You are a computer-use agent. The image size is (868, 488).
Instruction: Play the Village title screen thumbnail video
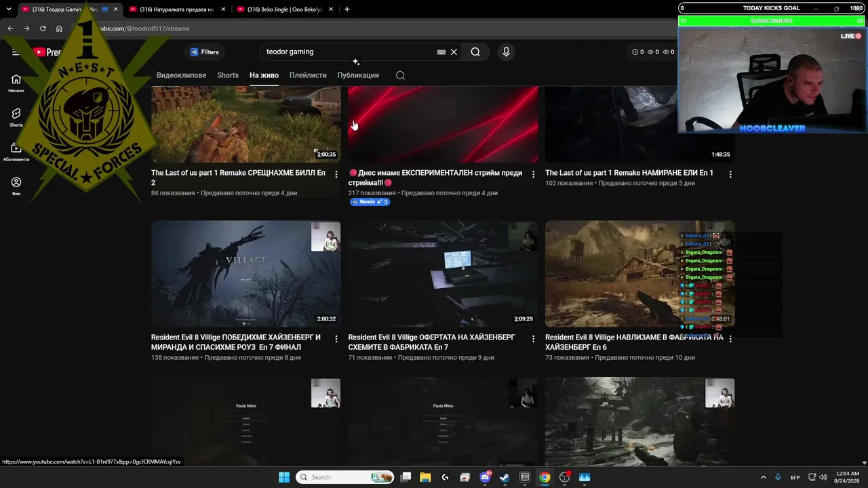[246, 274]
